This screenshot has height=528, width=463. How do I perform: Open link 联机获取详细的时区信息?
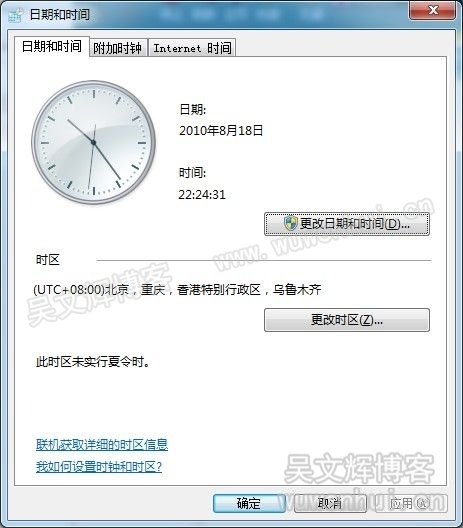pyautogui.click(x=102, y=444)
